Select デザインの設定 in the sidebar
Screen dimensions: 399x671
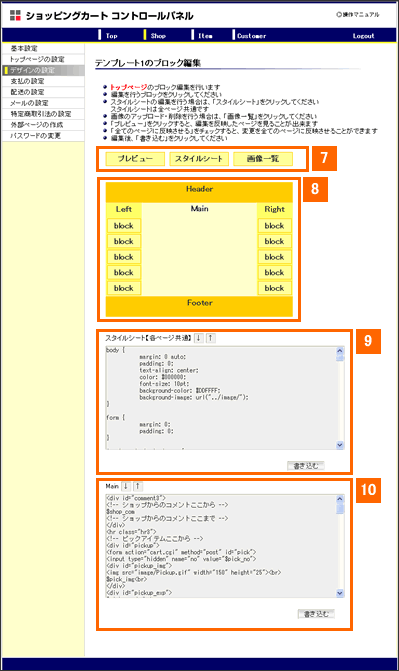(43, 70)
